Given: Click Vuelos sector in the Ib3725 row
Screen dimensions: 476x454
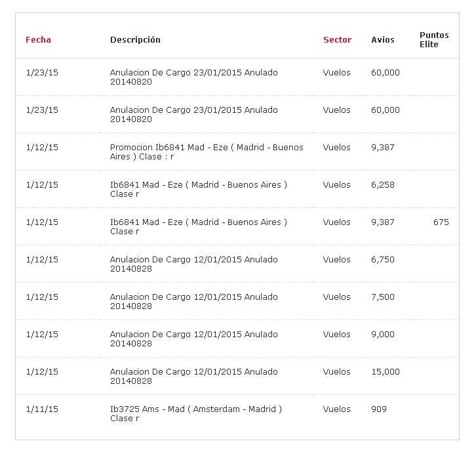Looking at the screenshot, I should 336,409.
